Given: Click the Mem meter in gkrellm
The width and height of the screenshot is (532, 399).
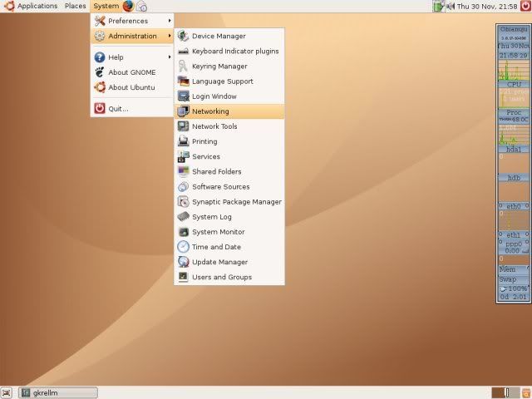Looking at the screenshot, I should tap(514, 269).
